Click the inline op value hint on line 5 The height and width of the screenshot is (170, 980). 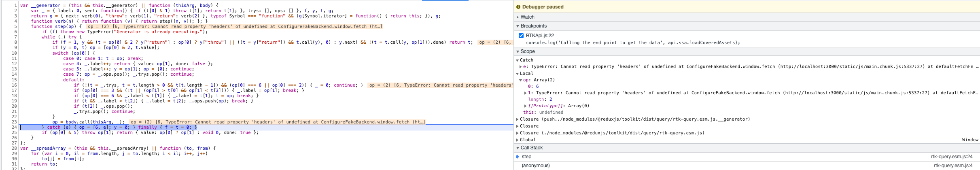click(x=235, y=26)
